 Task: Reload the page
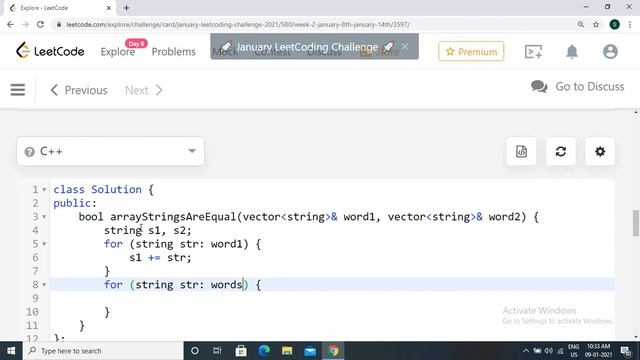coord(40,24)
